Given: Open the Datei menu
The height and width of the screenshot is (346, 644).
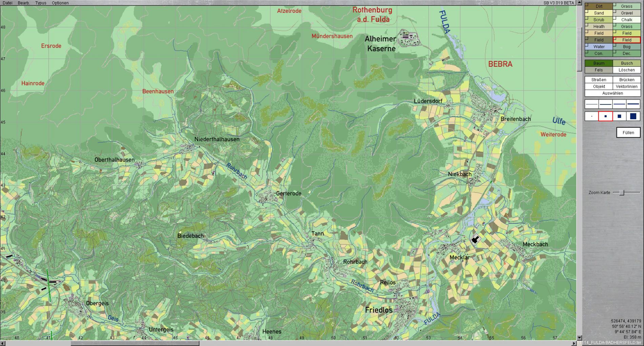Looking at the screenshot, I should point(7,3).
